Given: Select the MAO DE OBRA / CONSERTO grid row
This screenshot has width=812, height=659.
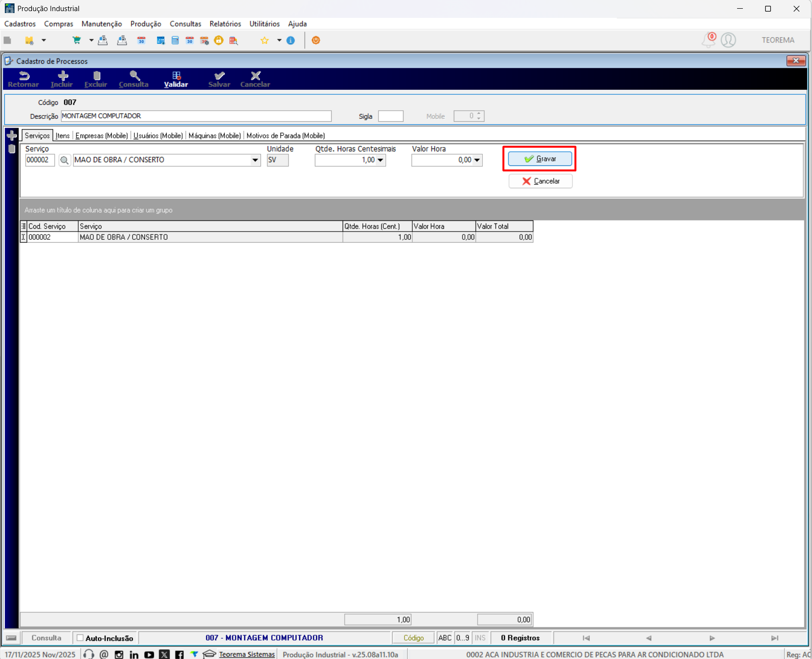Looking at the screenshot, I should tap(276, 237).
